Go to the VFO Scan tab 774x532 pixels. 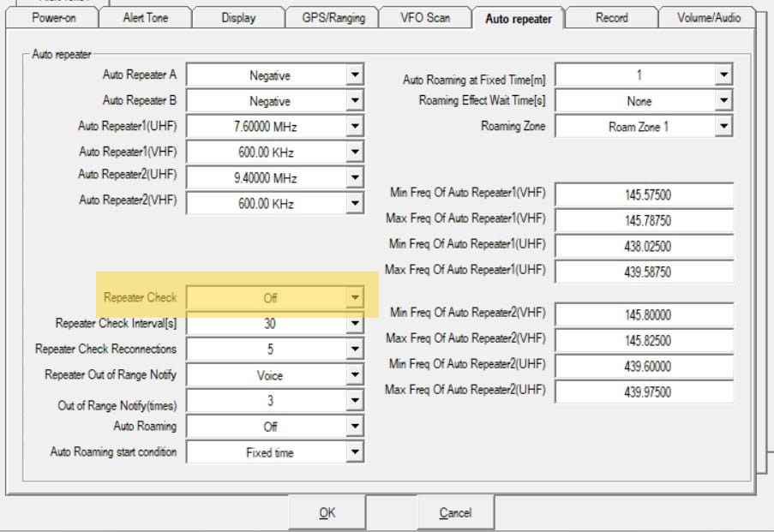click(425, 18)
